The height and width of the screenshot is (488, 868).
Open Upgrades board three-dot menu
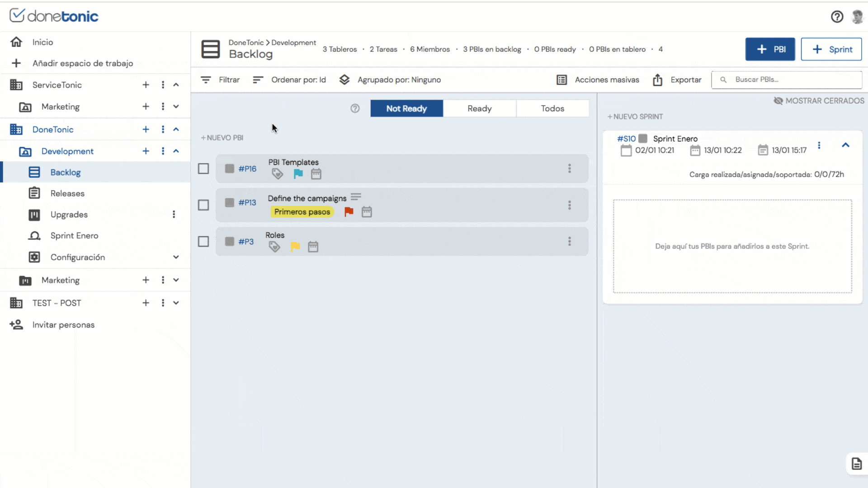pos(174,215)
